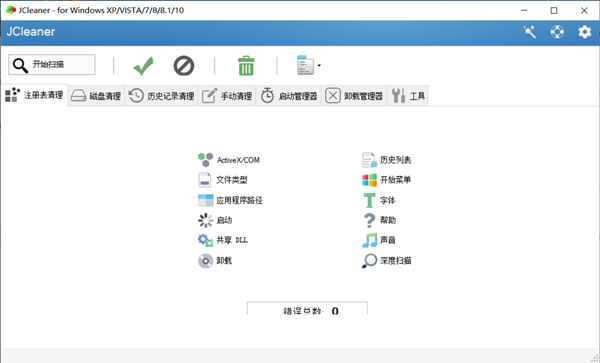Select the 开始菜单 label
Screen dimensions: 600x363
coord(396,180)
